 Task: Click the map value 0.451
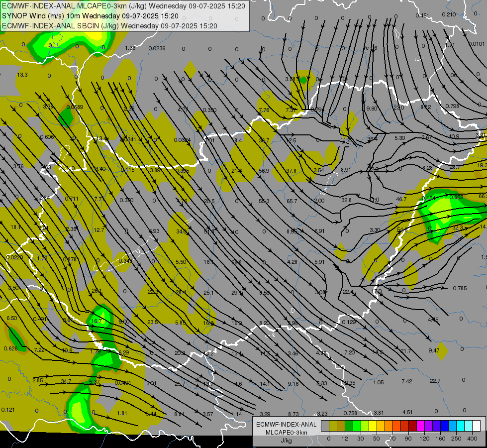pos(422,15)
